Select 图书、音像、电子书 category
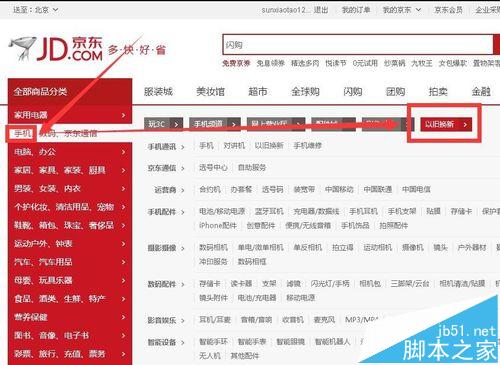The image size is (500, 365). 51,335
